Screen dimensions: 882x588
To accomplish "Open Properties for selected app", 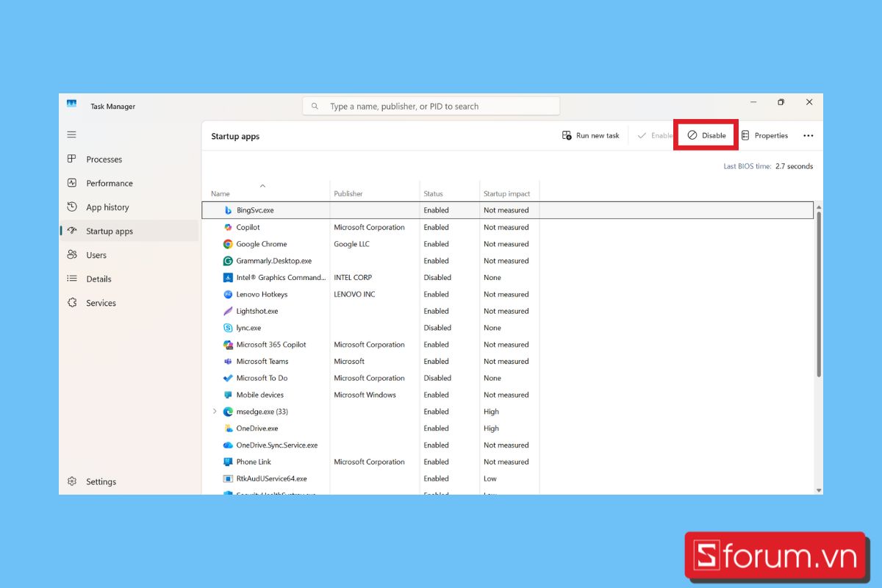I will point(764,135).
